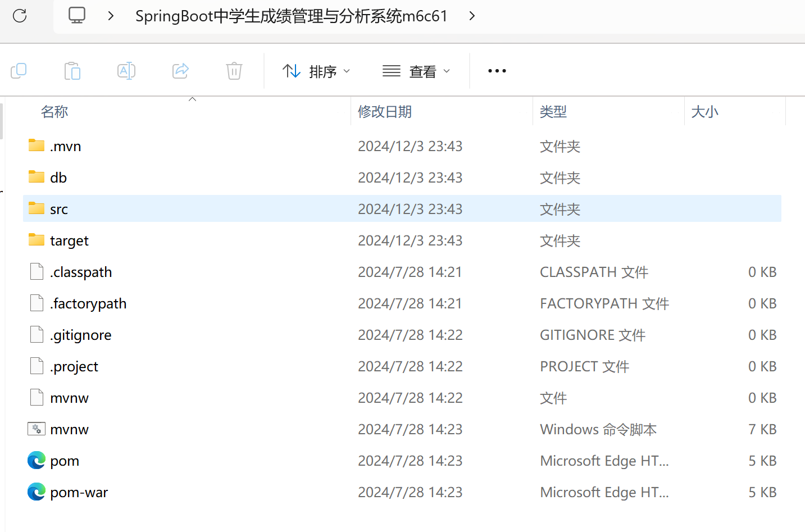
Task: Click the .project file name
Action: click(74, 366)
